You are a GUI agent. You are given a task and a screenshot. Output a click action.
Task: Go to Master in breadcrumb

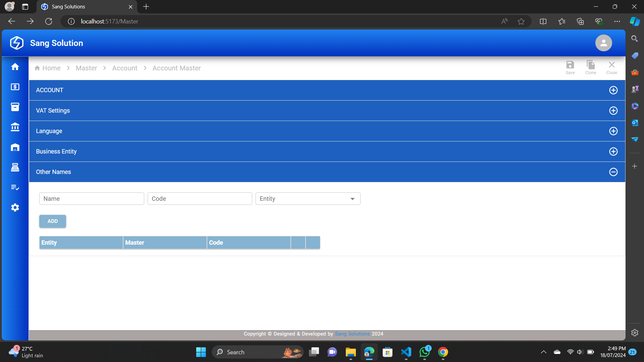(86, 68)
